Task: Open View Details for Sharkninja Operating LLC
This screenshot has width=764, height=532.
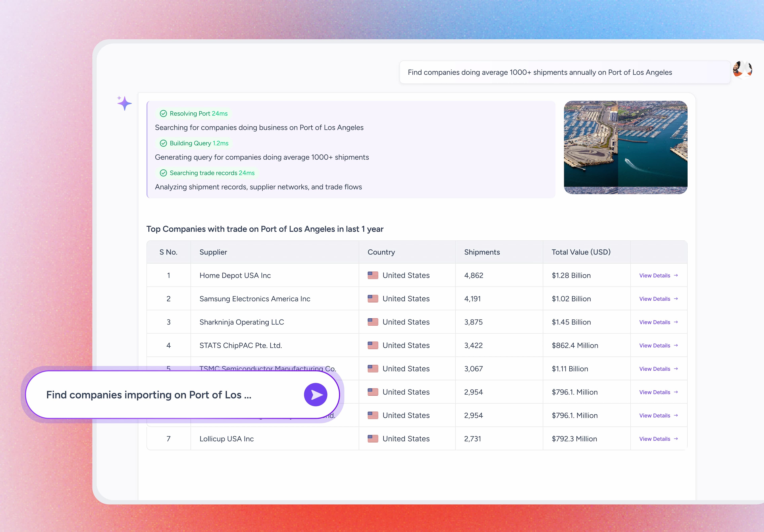Action: click(x=659, y=322)
